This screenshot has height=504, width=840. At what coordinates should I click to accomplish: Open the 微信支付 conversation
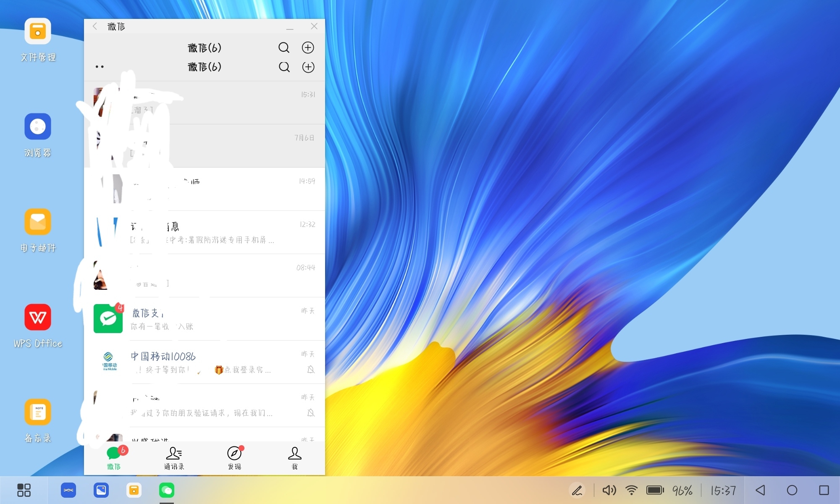(205, 319)
